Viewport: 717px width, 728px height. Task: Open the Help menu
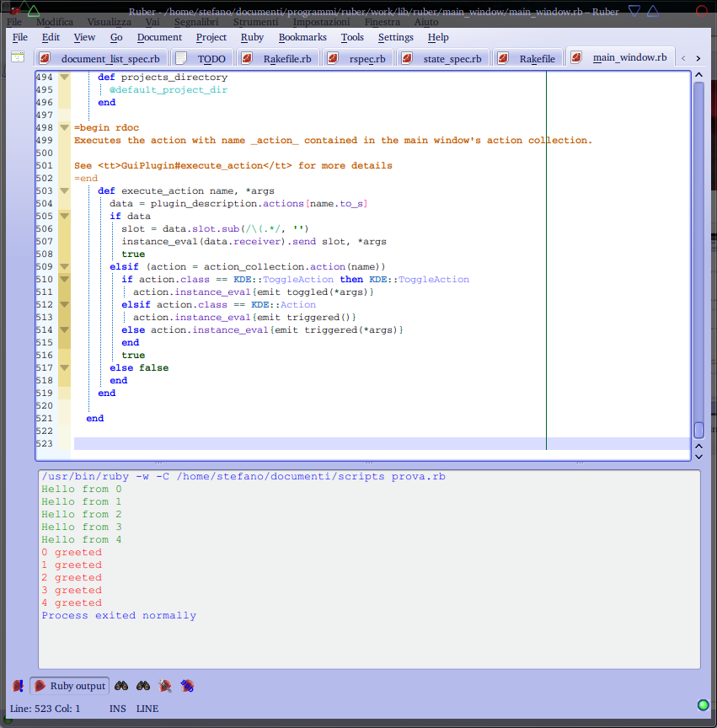tap(438, 37)
